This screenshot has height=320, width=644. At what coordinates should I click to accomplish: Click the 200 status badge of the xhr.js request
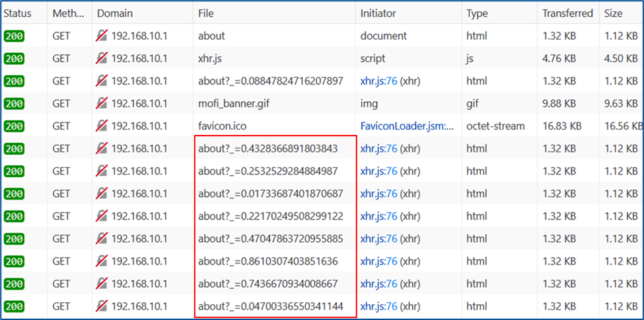(14, 58)
